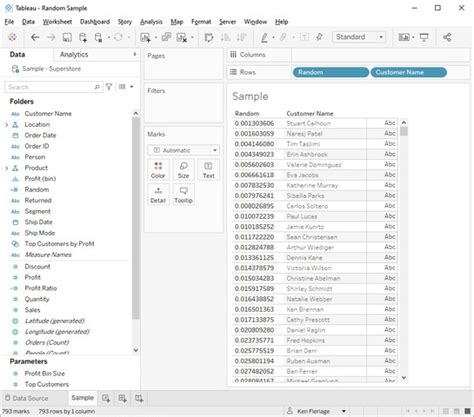Open the File menu
The image size is (474, 417).
pyautogui.click(x=9, y=22)
